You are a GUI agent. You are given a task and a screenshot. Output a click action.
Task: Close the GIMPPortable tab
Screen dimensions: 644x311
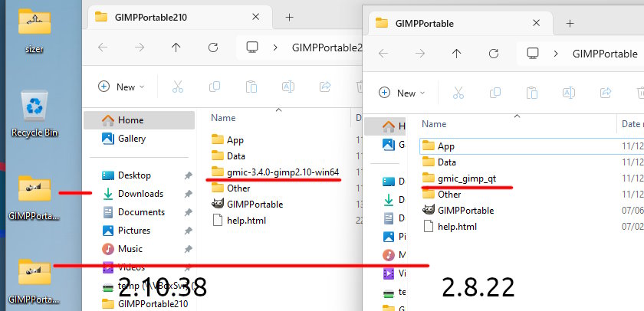click(x=536, y=23)
